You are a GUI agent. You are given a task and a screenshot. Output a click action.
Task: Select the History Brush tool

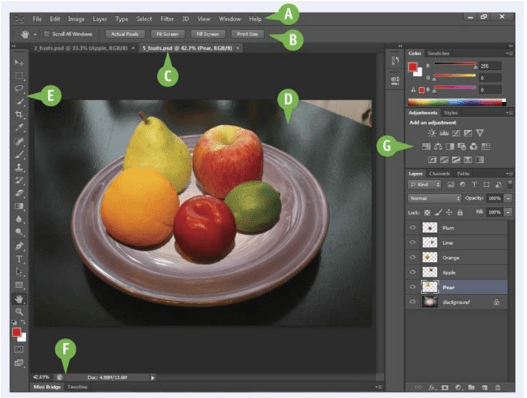point(19,180)
